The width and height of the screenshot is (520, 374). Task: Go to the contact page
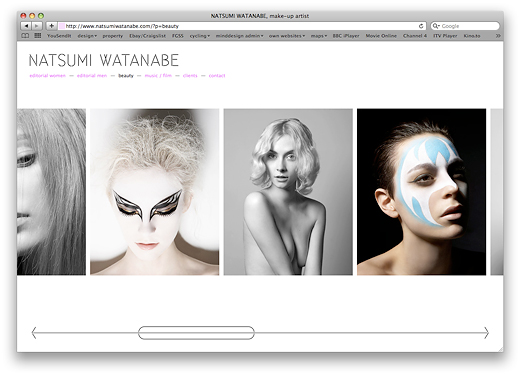tap(217, 76)
